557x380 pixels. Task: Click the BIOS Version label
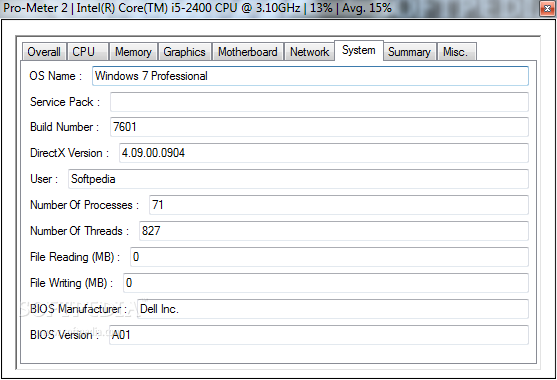[64, 335]
